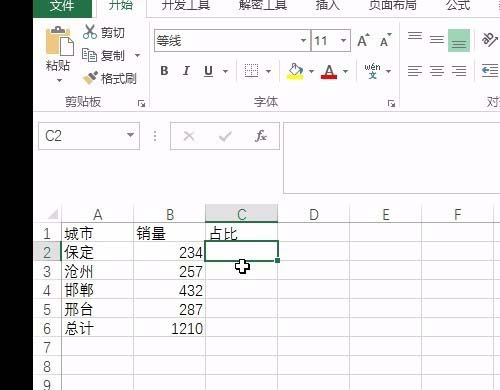The image size is (500, 390).
Task: Select cell containing 邯郸
Action: pyautogui.click(x=97, y=290)
